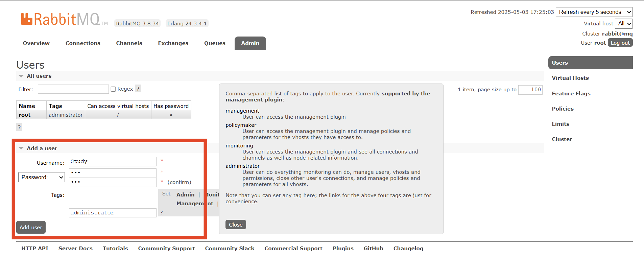This screenshot has height=258, width=644.
Task: Open the Password type dropdown
Action: pos(42,177)
